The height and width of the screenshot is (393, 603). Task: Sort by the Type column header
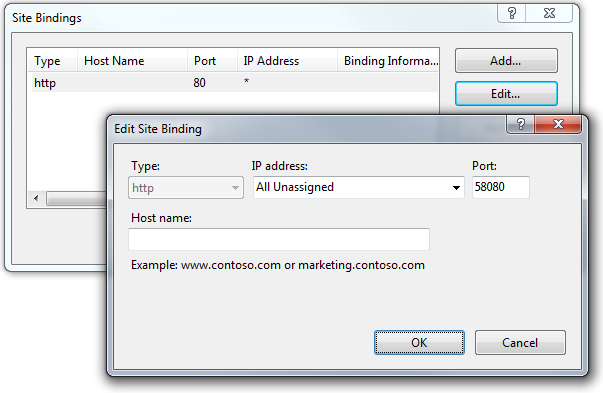coord(52,61)
